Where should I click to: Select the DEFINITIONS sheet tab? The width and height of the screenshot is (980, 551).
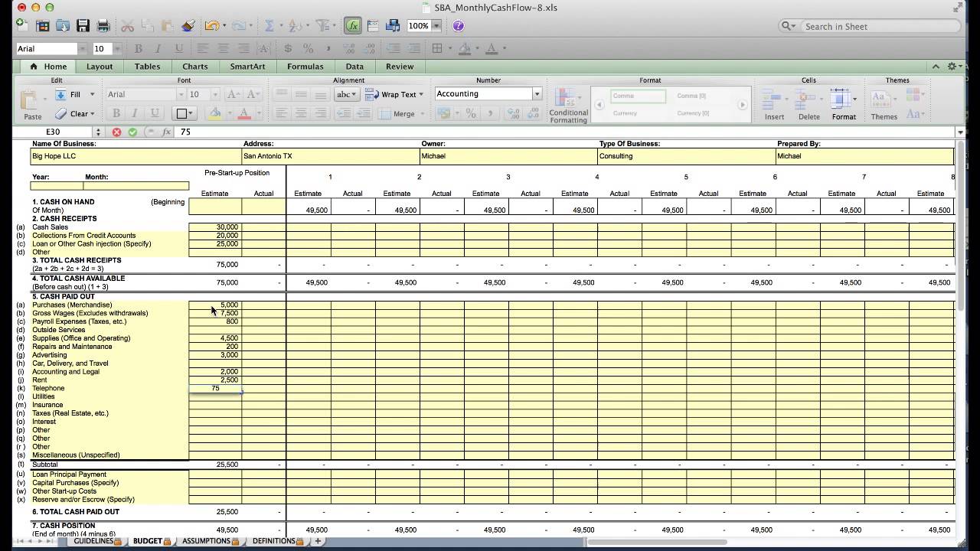coord(277,541)
